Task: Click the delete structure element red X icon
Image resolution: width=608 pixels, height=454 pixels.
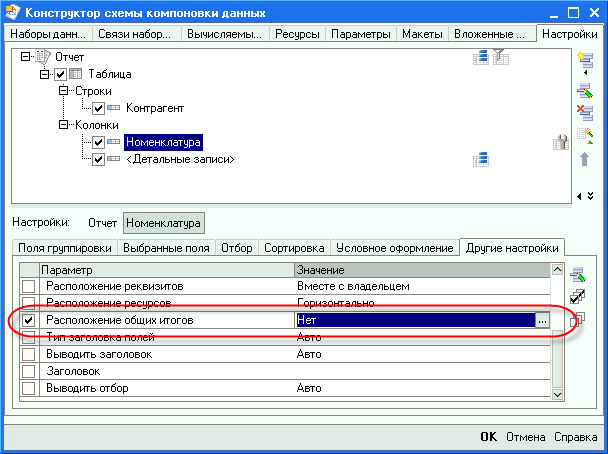Action: coord(585,110)
